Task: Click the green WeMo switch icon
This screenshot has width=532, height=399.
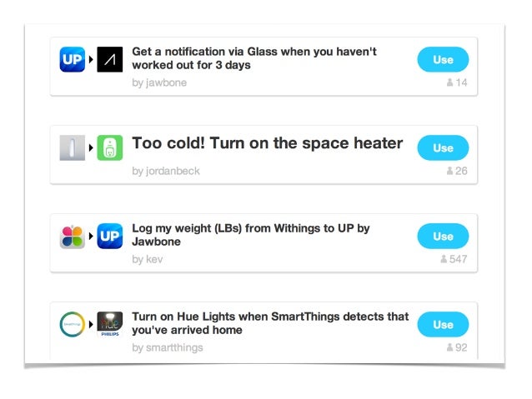Action: click(109, 147)
